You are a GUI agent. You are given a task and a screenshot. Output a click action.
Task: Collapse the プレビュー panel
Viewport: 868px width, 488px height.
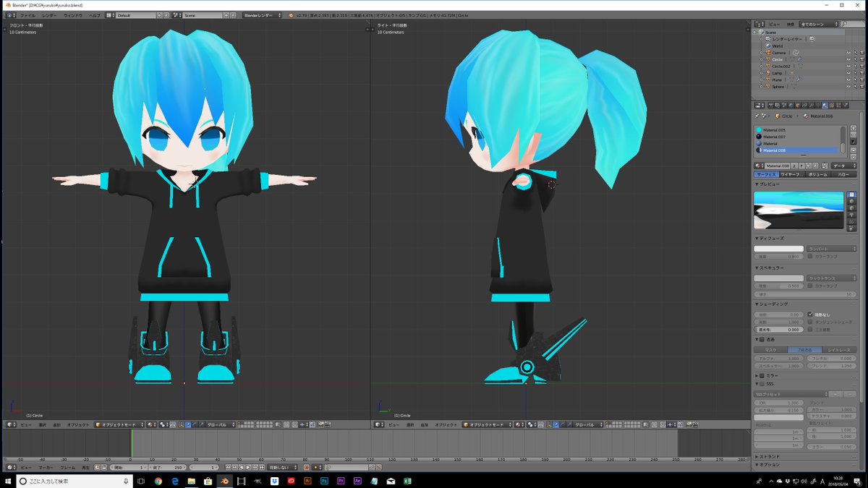tap(767, 184)
